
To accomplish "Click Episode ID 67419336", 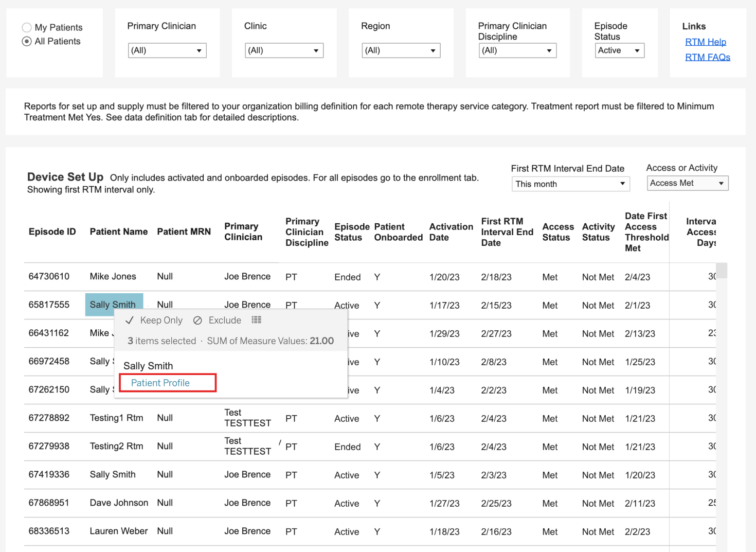I will 49,474.
